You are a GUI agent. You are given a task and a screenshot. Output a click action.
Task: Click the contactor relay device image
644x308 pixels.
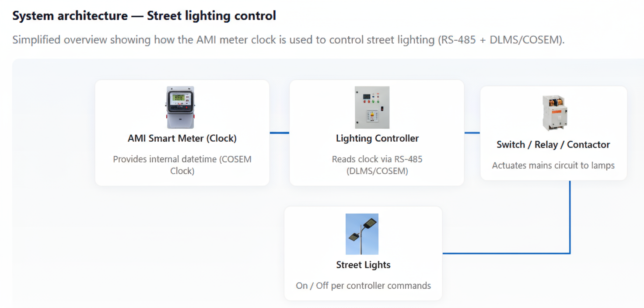point(555,113)
